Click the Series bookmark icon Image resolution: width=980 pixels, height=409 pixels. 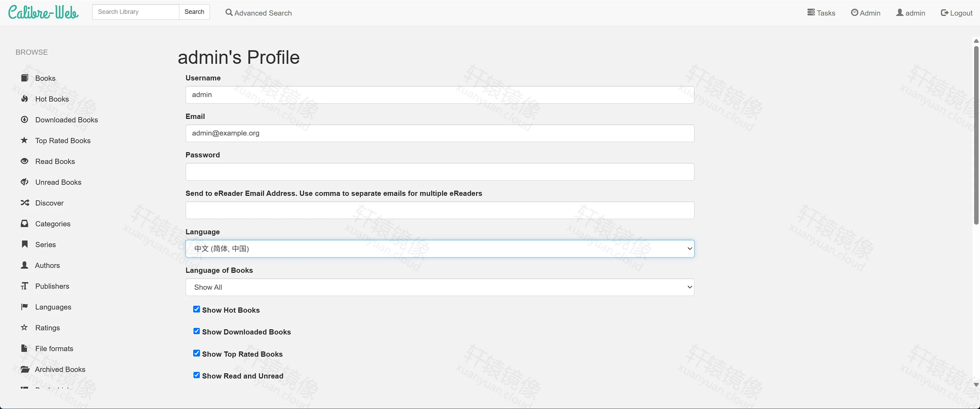pos(25,244)
